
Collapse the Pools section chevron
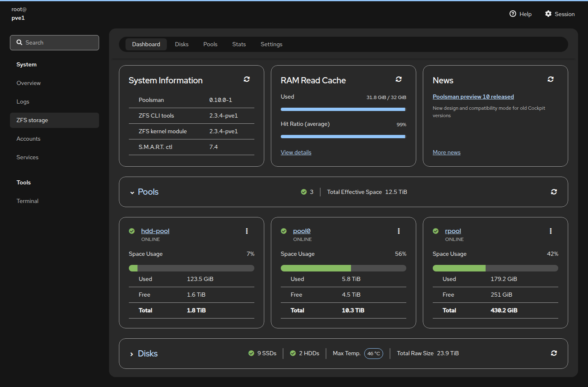[132, 192]
